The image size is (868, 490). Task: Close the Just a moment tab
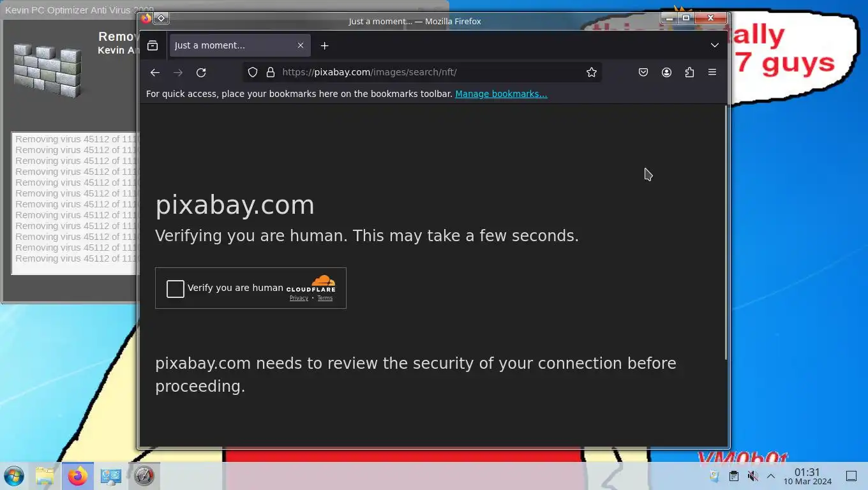(x=301, y=45)
